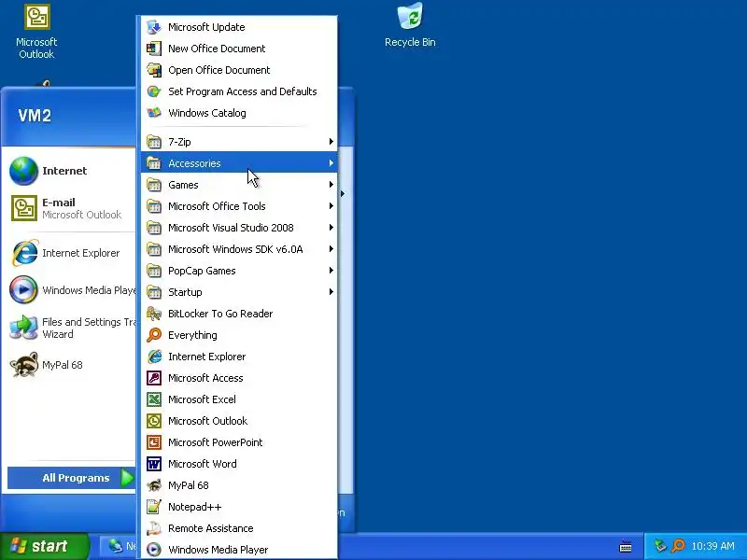Click Windows Media Player icon in programs list
The image size is (747, 560).
(153, 550)
